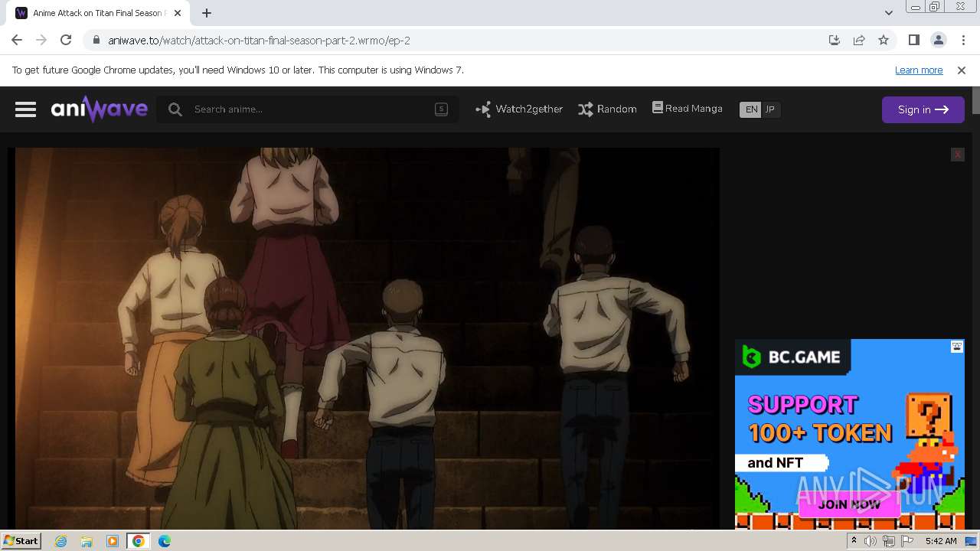Open Read Manga link

687,109
